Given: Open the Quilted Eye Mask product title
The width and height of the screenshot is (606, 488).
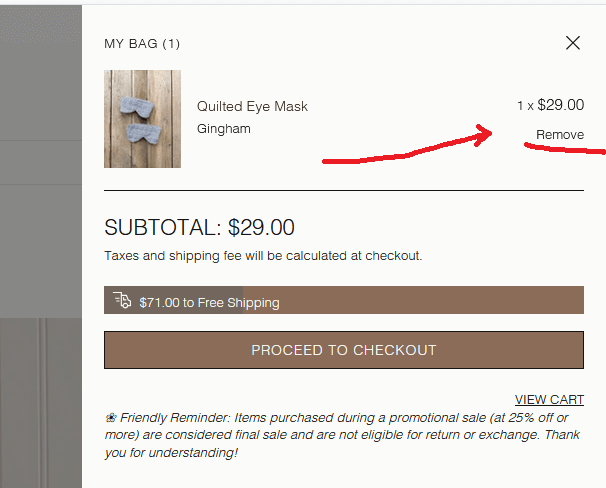Looking at the screenshot, I should pos(252,107).
